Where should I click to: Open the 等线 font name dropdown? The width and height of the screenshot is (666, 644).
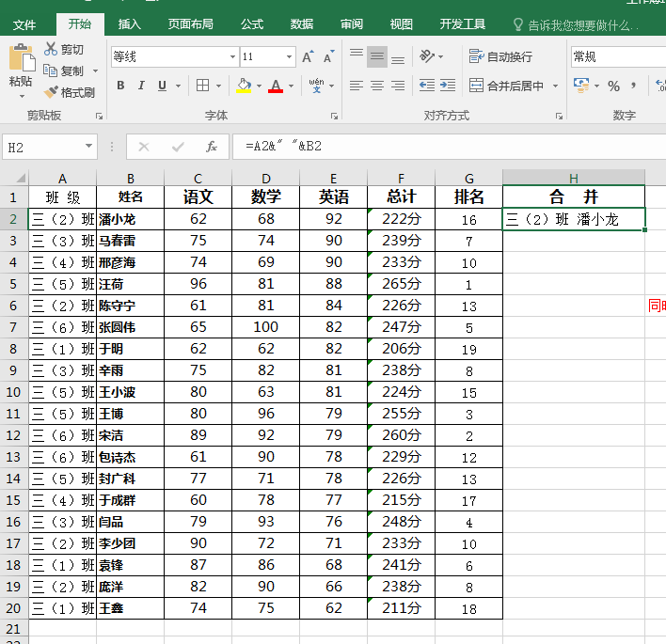[x=232, y=56]
